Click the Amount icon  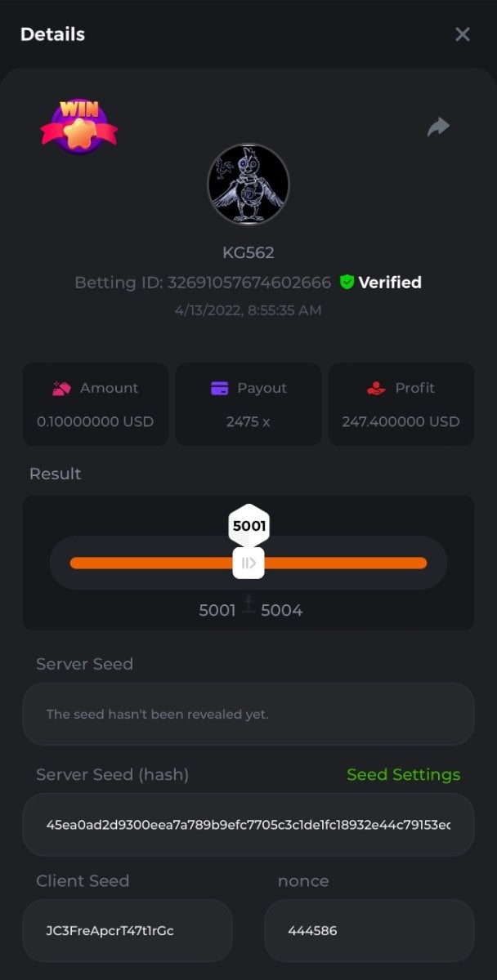coord(61,389)
